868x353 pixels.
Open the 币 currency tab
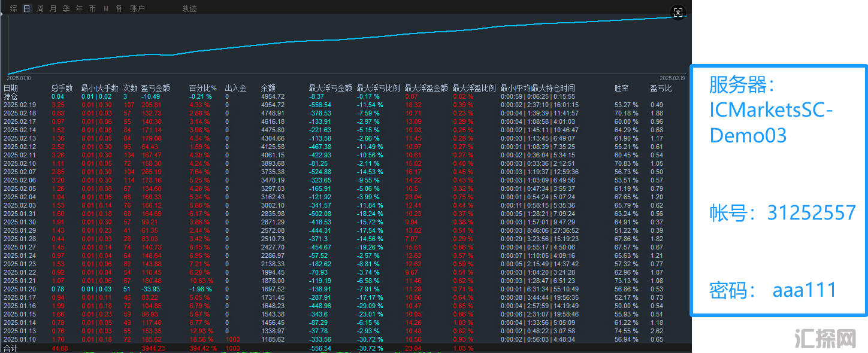point(92,8)
